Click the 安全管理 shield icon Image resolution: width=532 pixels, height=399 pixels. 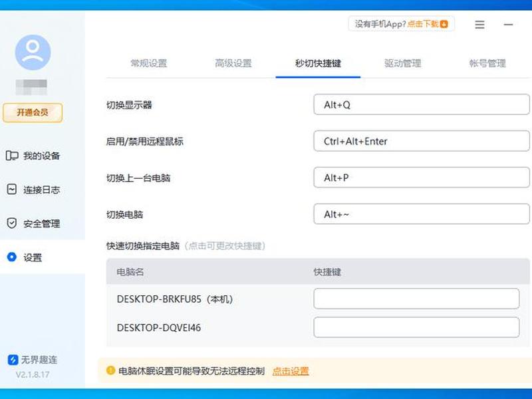(x=12, y=223)
